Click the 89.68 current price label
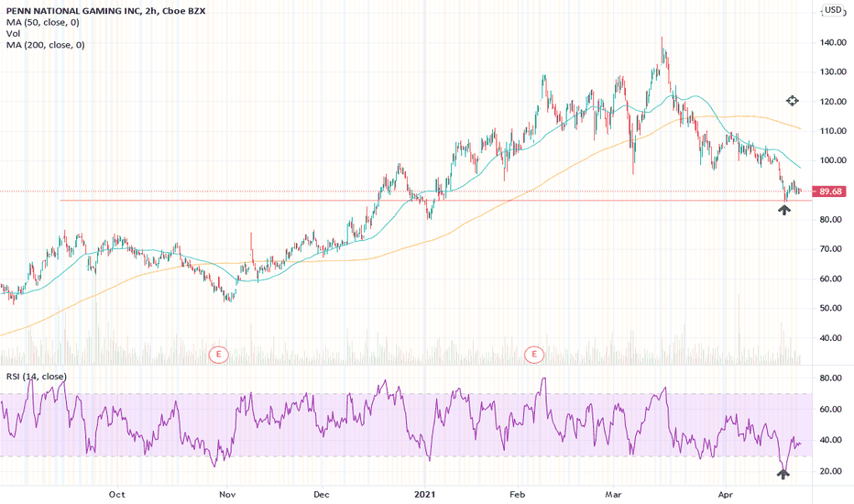This screenshot has width=854, height=504. [x=829, y=192]
